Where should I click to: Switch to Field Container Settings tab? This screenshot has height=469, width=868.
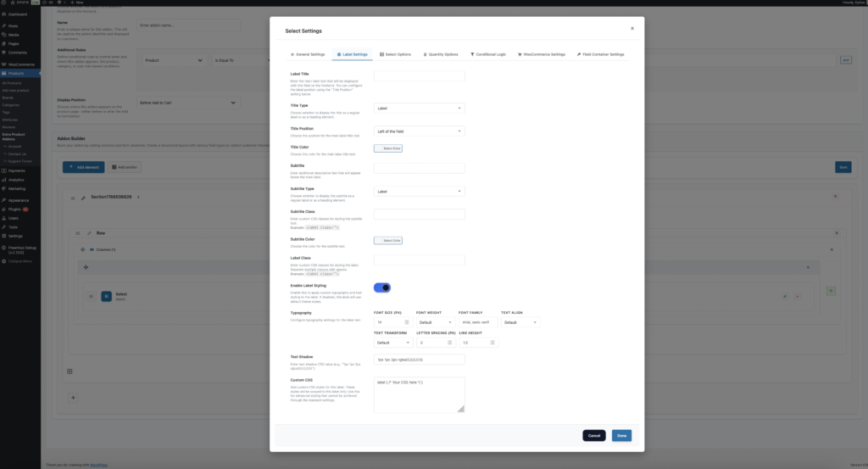click(x=600, y=54)
